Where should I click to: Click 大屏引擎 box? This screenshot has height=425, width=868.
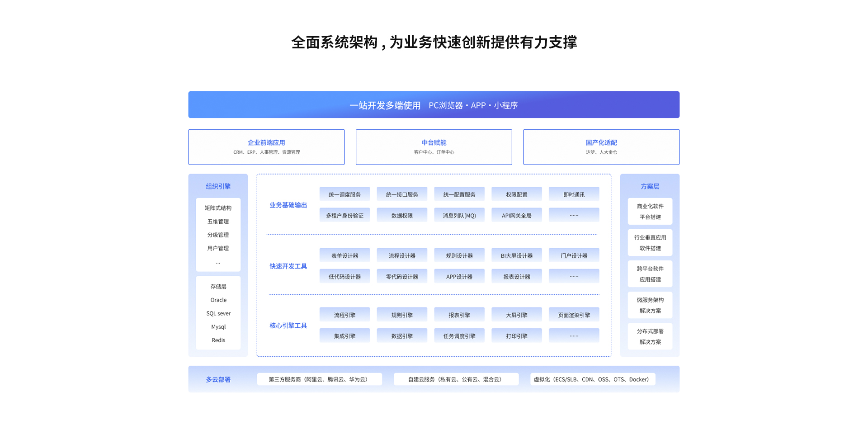[517, 315]
